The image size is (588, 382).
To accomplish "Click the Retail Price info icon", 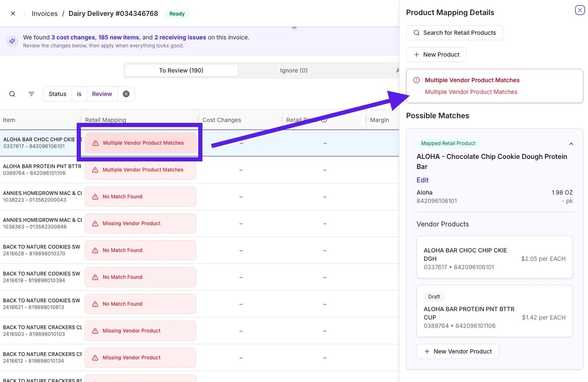I will pos(324,120).
